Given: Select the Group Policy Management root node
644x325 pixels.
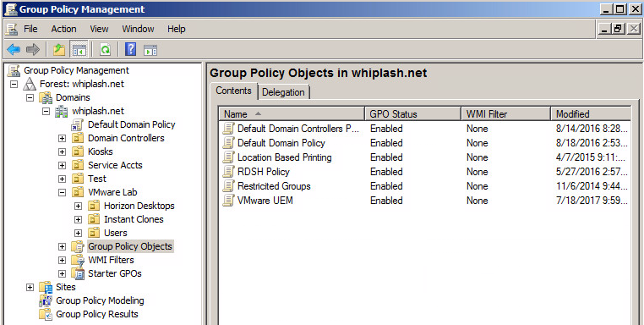Looking at the screenshot, I should 76,70.
